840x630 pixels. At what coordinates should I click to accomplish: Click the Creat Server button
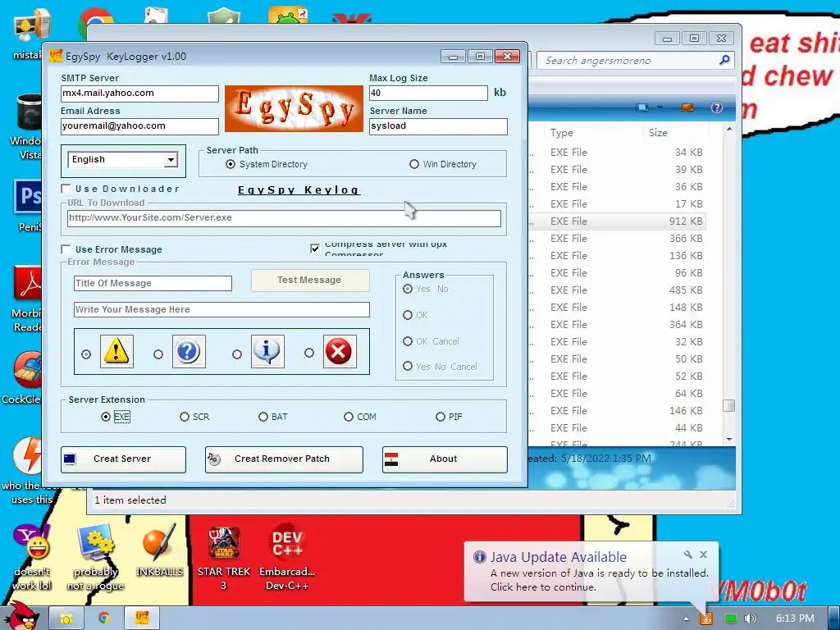123,459
